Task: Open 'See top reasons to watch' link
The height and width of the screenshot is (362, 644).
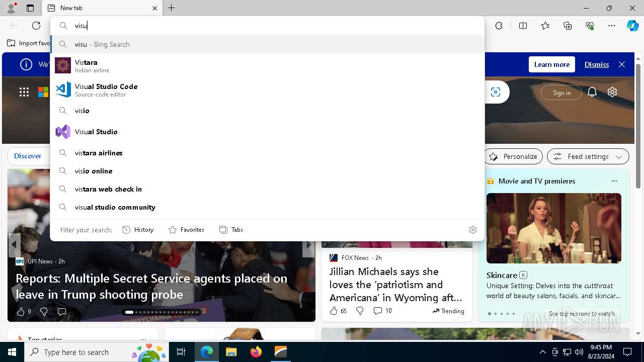Action: point(582,314)
